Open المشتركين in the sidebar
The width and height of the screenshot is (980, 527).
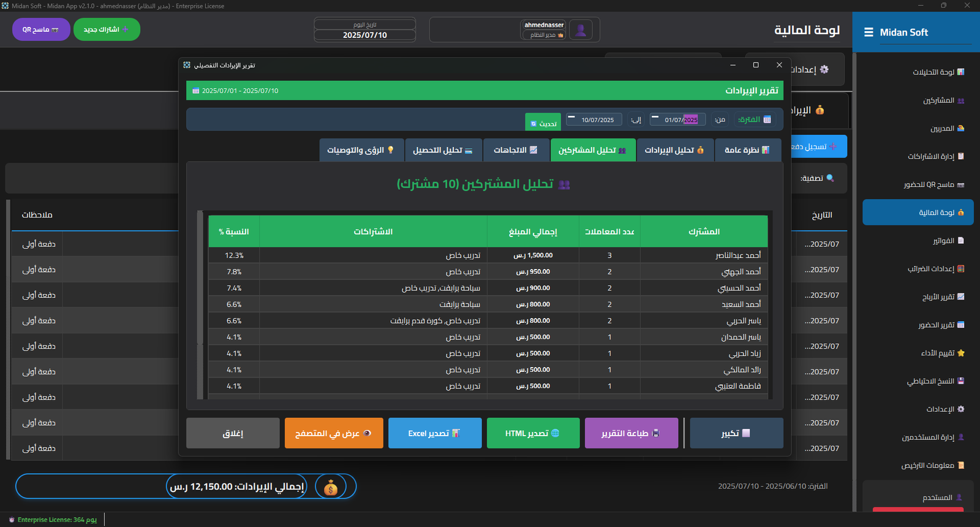coord(918,100)
